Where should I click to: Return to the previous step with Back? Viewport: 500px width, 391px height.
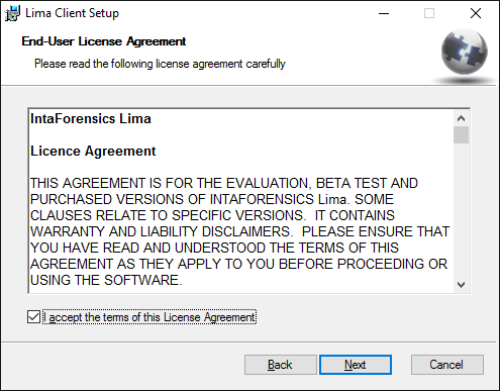(x=280, y=365)
